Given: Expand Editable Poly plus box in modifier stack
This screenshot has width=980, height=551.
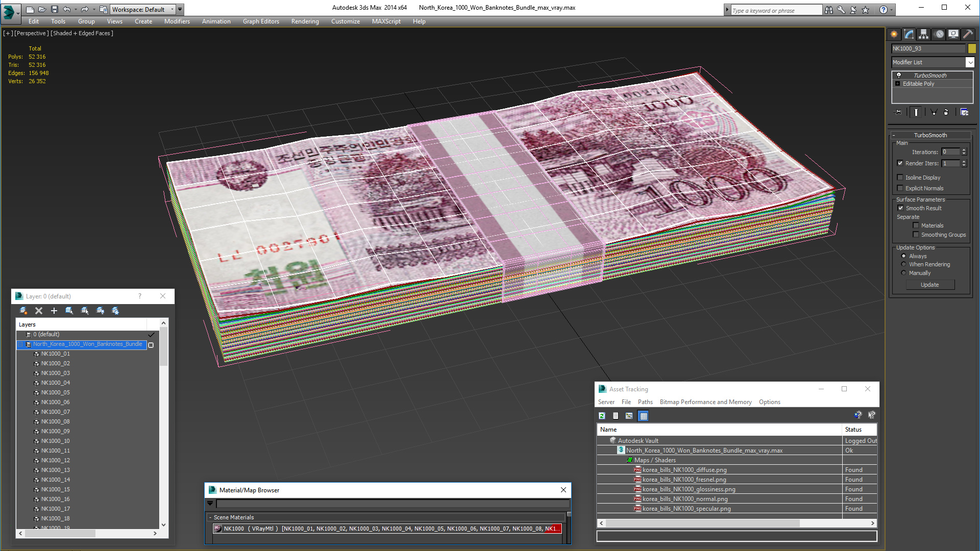Looking at the screenshot, I should point(897,84).
